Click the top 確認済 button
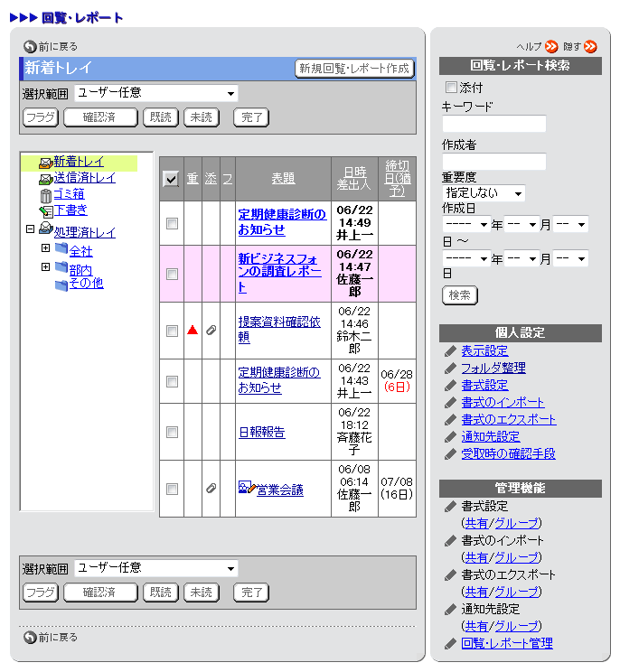This screenshot has width=620, height=672. [x=100, y=117]
